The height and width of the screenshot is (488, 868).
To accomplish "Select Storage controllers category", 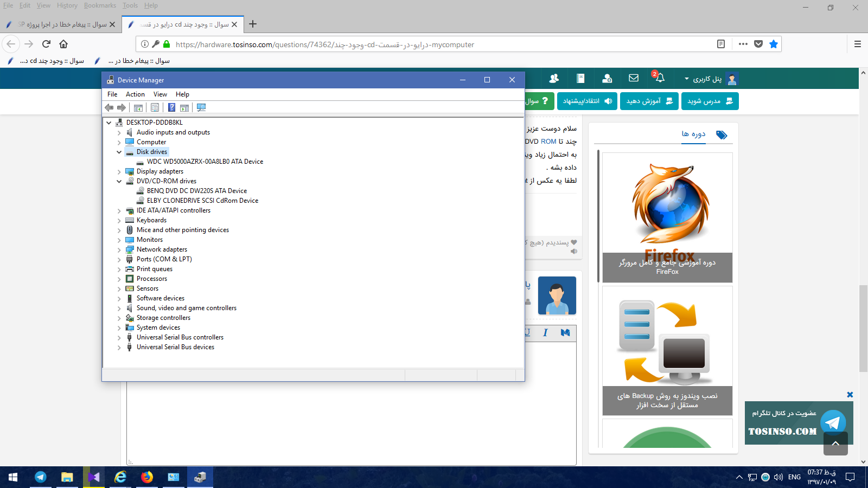I will tap(163, 318).
